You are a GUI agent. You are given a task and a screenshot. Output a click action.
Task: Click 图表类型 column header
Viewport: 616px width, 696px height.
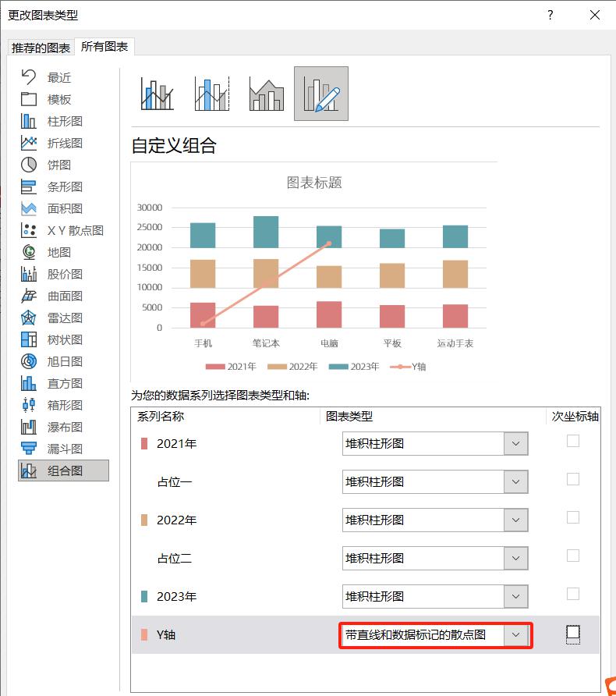pyautogui.click(x=349, y=416)
